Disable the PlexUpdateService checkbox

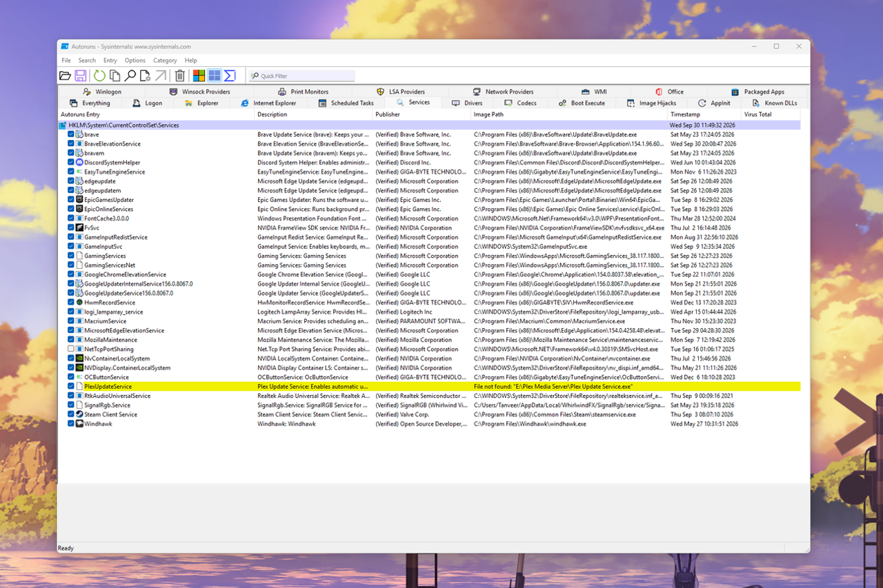coord(71,387)
